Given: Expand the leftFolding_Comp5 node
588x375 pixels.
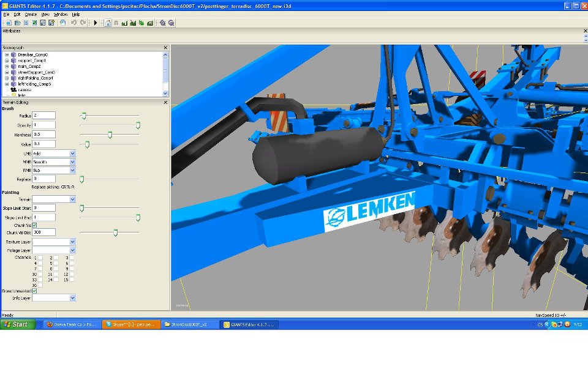Looking at the screenshot, I should pyautogui.click(x=7, y=84).
